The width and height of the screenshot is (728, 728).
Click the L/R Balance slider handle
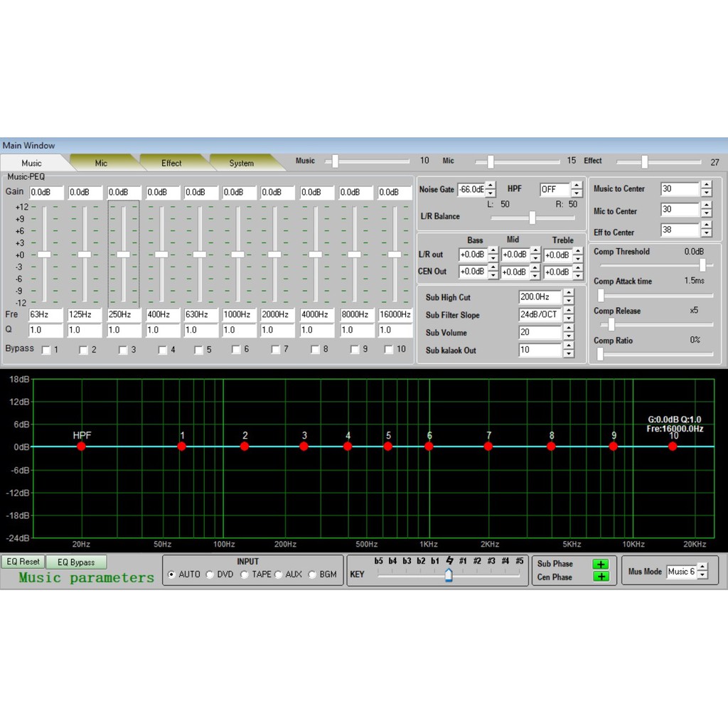tap(532, 218)
